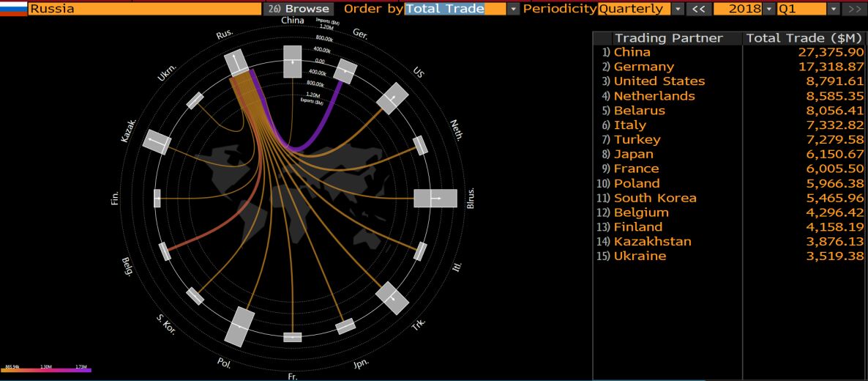Click the 8,585.35 total trade value
This screenshot has width=868, height=381.
pos(834,96)
